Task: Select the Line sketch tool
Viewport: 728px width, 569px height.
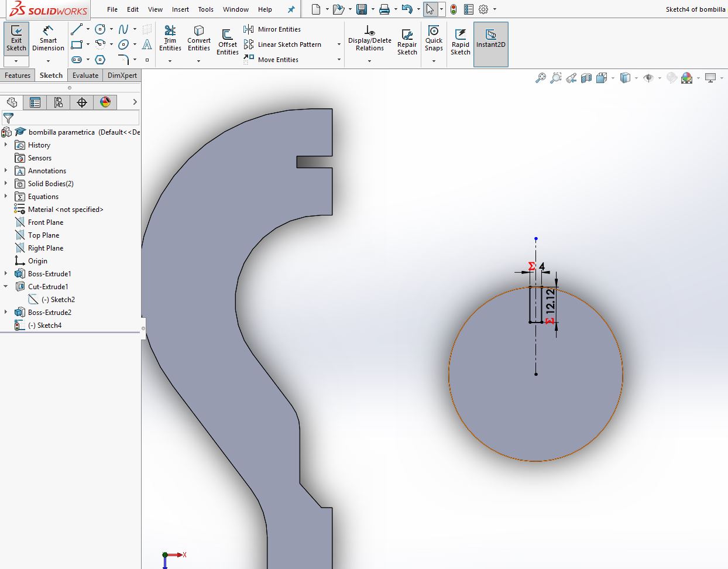Action: tap(77, 29)
